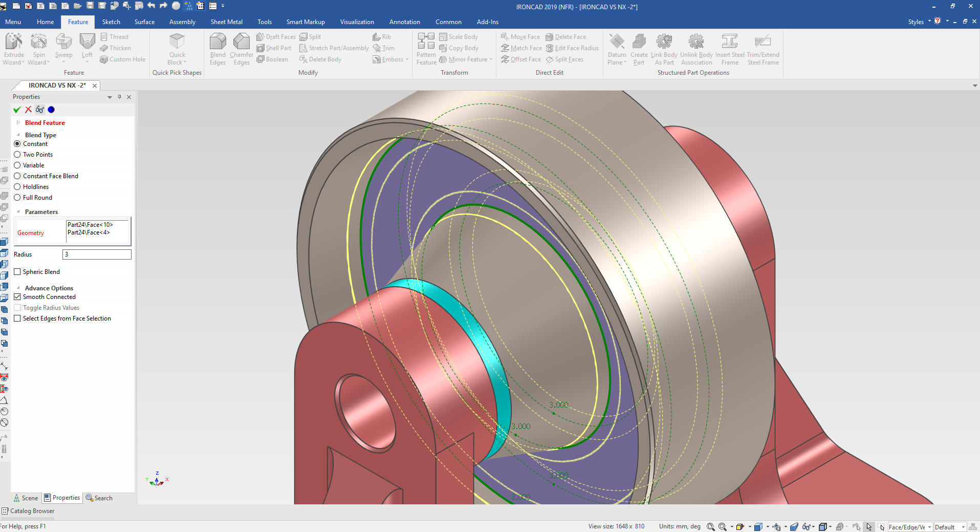Open the Face/Edge/Ve selection filter dropdown
This screenshot has width=980, height=532.
pos(930,527)
